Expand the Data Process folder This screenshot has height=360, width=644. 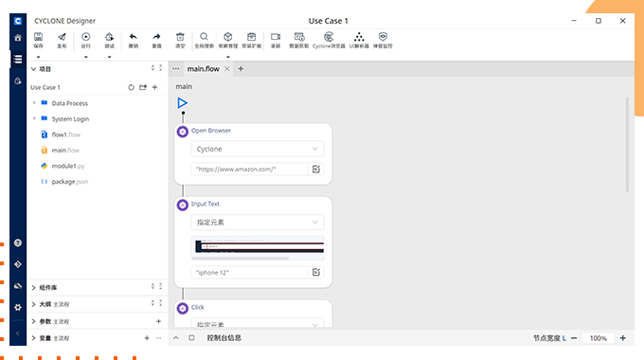pyautogui.click(x=34, y=102)
